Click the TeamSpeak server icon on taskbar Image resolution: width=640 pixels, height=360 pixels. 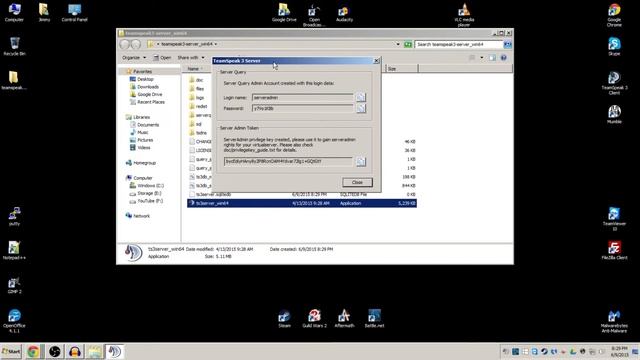115,351
